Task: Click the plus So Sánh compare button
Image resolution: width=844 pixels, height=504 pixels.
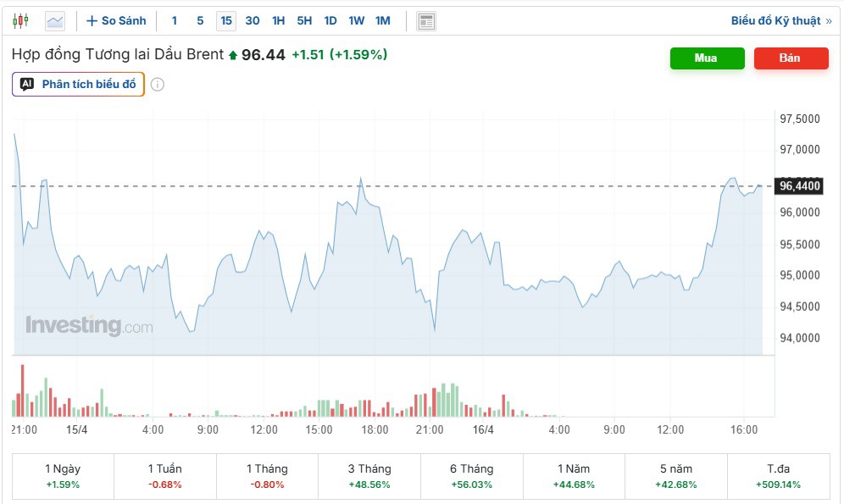Action: [116, 20]
